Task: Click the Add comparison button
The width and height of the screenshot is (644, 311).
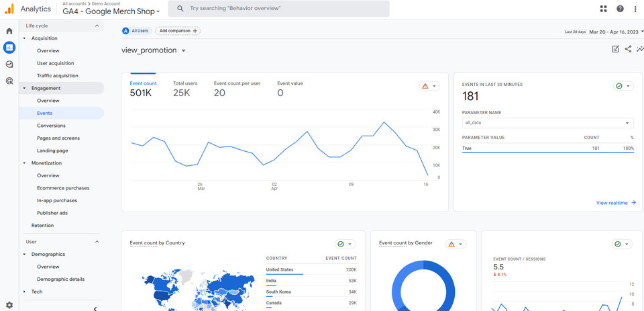Action: click(x=178, y=31)
